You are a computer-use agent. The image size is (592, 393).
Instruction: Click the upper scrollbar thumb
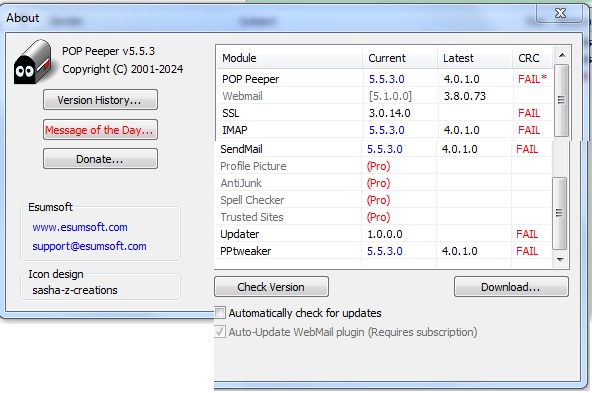561,100
